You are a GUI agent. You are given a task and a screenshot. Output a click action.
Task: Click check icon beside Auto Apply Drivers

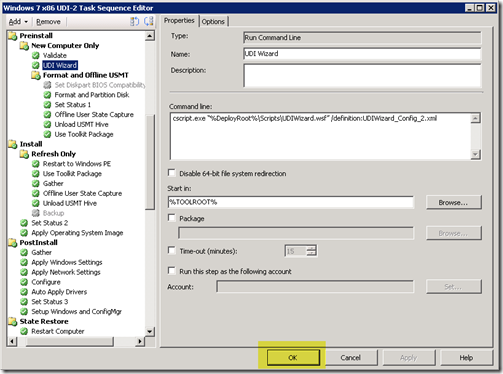24,292
